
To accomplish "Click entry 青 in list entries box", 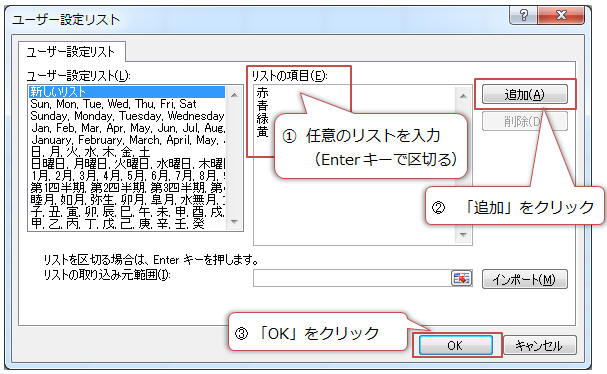I will coord(262,106).
